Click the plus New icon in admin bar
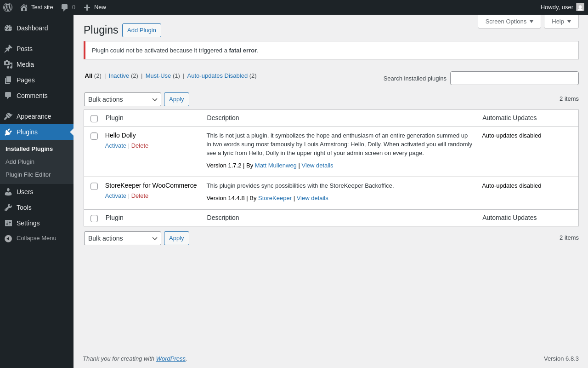588x368 pixels. [x=87, y=7]
